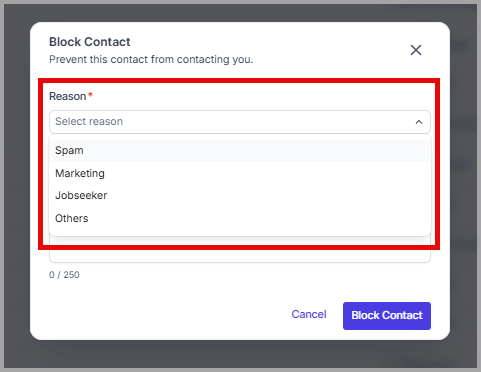Click empty dialog area left of Cancel

(x=167, y=315)
